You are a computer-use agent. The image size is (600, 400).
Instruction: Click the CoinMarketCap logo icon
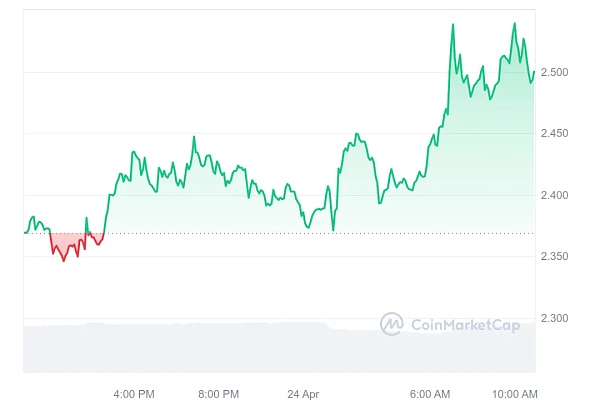point(391,323)
